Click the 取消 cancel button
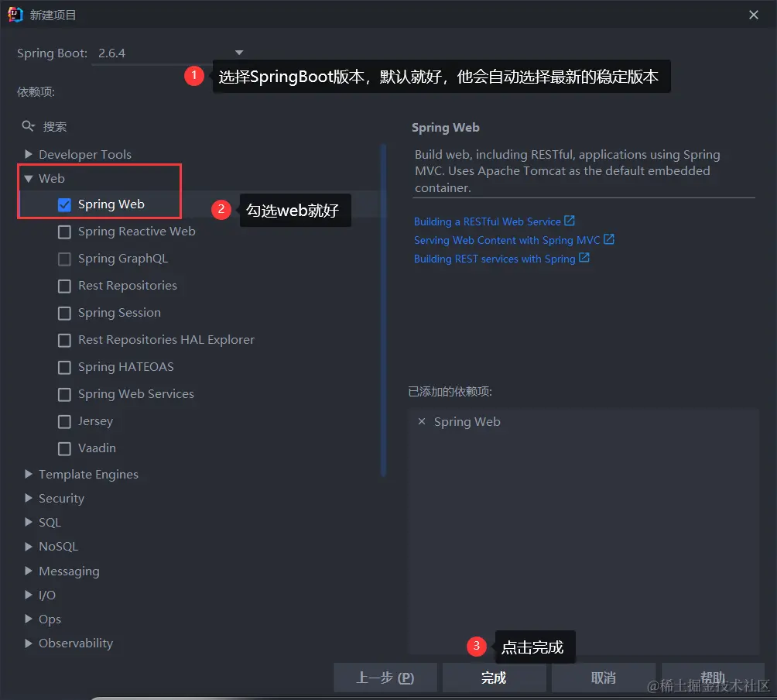Image resolution: width=777 pixels, height=700 pixels. coord(603,678)
